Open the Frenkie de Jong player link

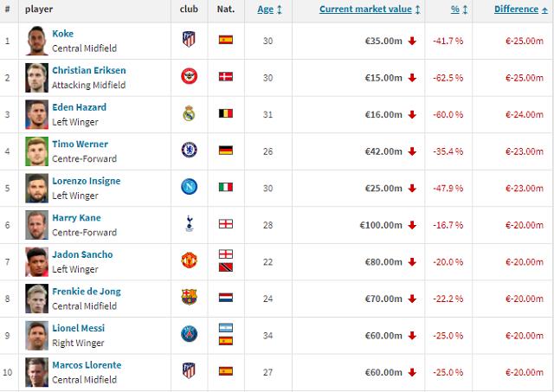pyautogui.click(x=87, y=292)
